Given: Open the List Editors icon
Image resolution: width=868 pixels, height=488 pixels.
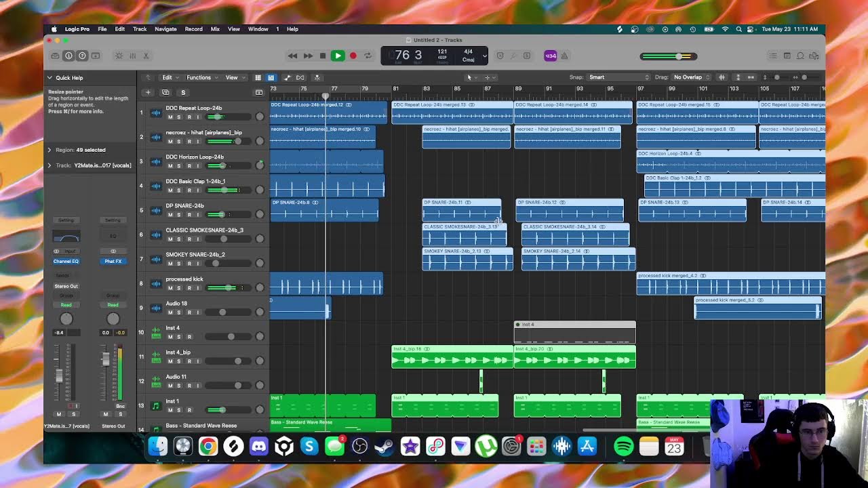Looking at the screenshot, I should pos(773,56).
